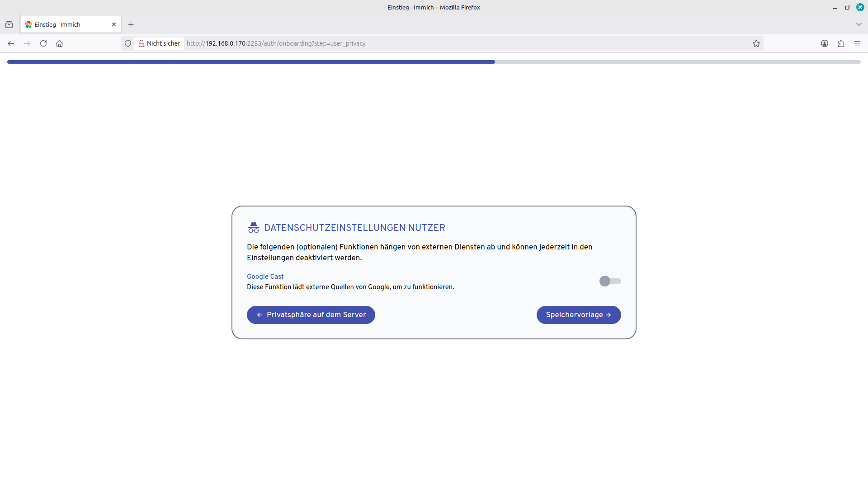Minimize the Firefox window
Viewport: 868px width, 488px height.
coord(835,8)
